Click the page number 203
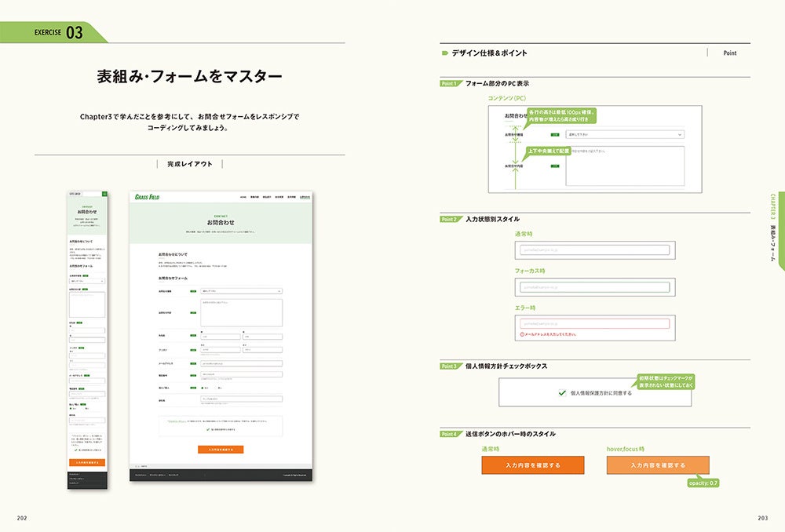The height and width of the screenshot is (532, 785). point(762,518)
